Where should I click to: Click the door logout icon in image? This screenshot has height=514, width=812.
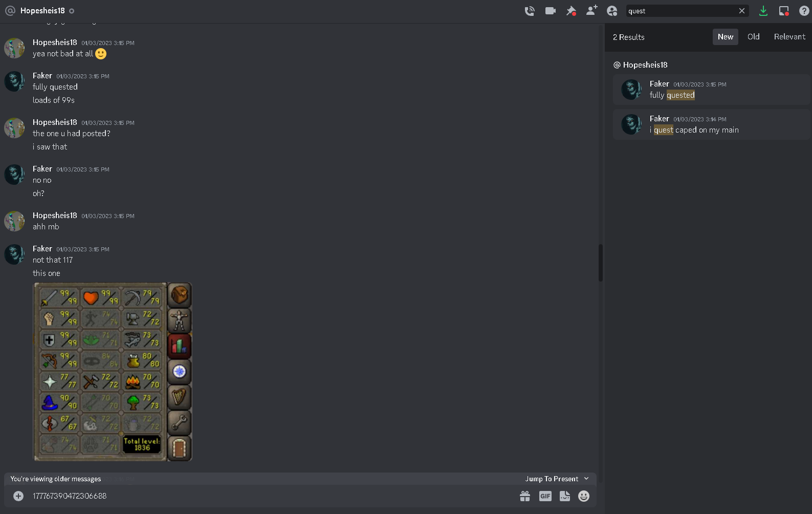tap(180, 448)
